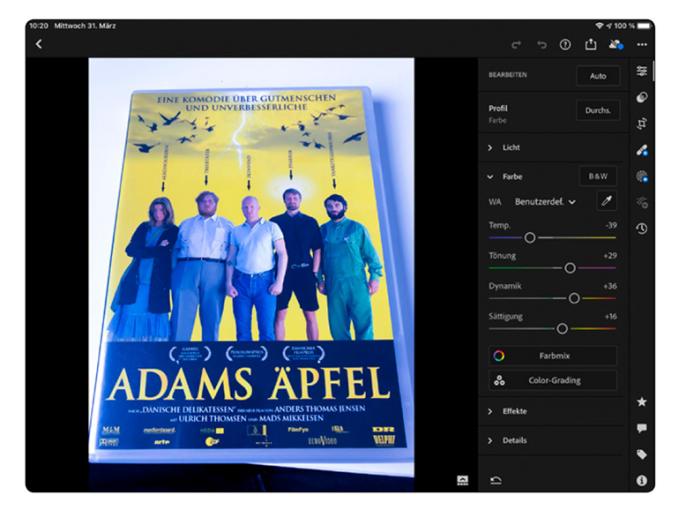The height and width of the screenshot is (510, 679).
Task: Open the WA Benutzerdef. white balance dropdown
Action: [545, 202]
